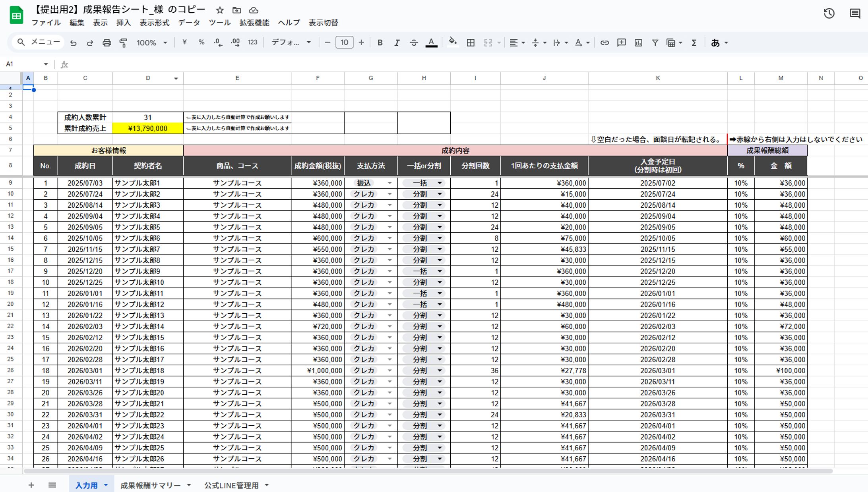
Task: Toggle strikethrough formatting
Action: (x=414, y=42)
